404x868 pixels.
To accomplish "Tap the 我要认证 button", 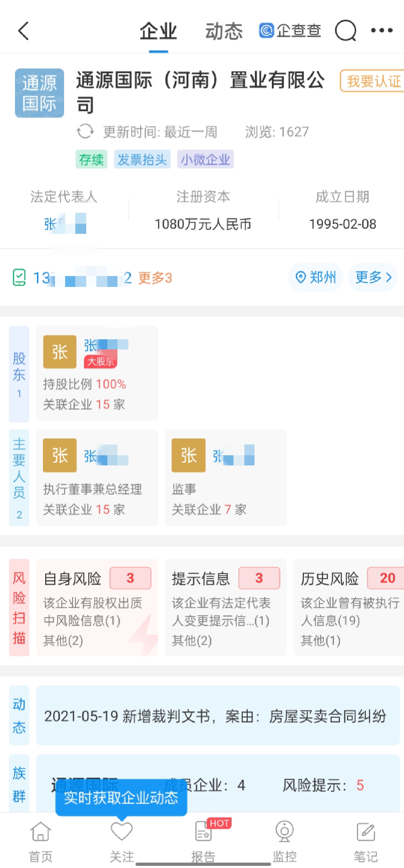I will [373, 81].
